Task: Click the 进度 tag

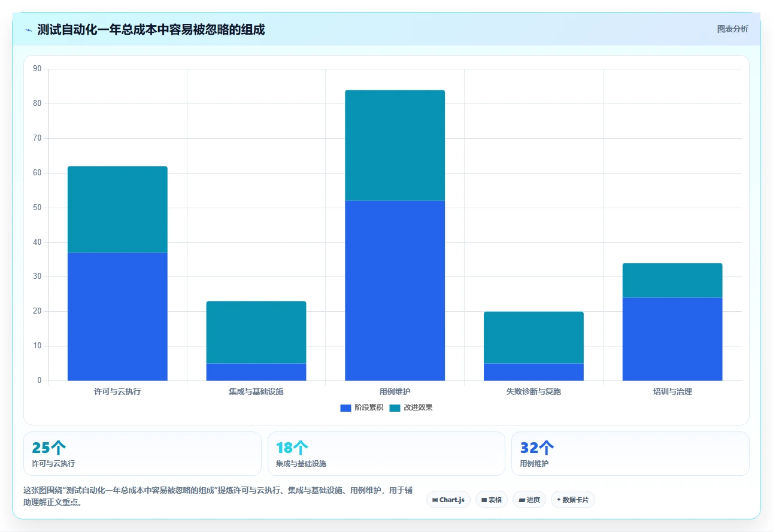Action: click(x=529, y=500)
